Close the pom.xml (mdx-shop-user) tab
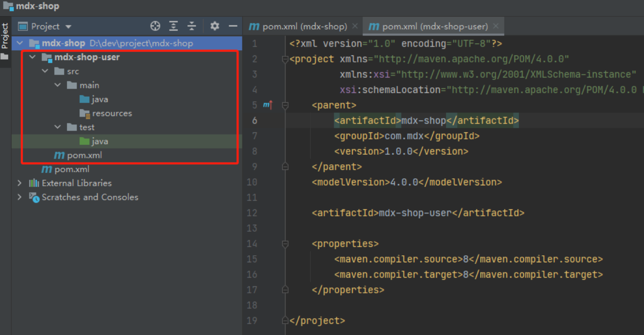The image size is (644, 335). (496, 26)
